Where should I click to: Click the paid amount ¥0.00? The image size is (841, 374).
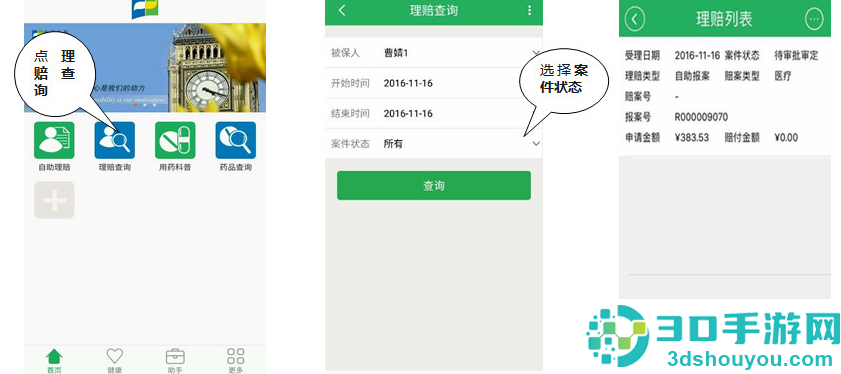coord(786,137)
